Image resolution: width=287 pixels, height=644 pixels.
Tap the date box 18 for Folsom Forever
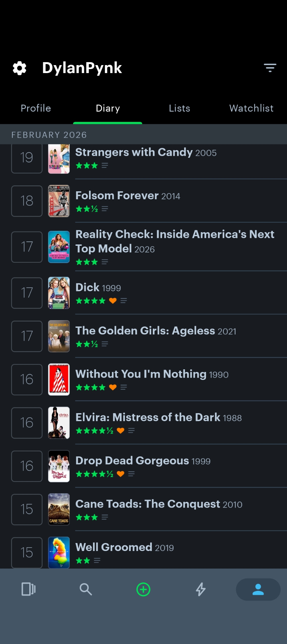click(x=27, y=201)
